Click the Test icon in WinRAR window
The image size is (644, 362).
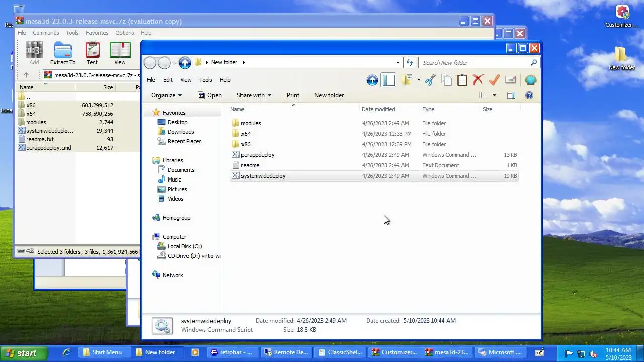pos(92,54)
